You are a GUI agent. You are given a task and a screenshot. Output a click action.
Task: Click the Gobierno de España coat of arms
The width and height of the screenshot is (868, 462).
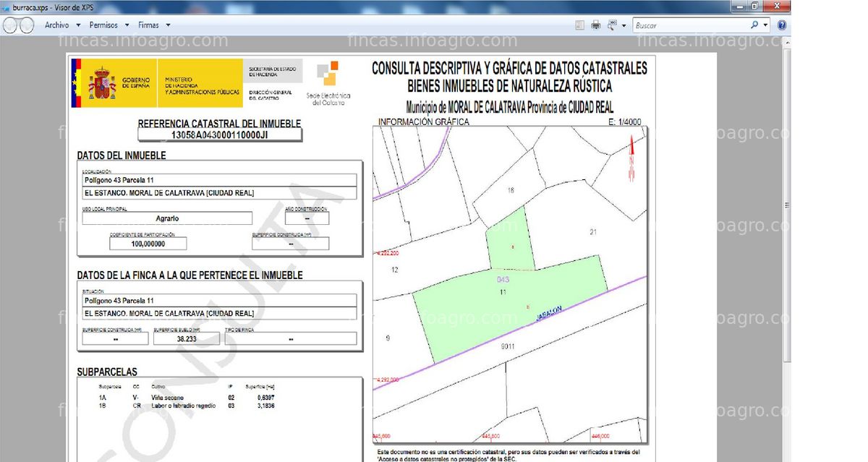point(102,84)
